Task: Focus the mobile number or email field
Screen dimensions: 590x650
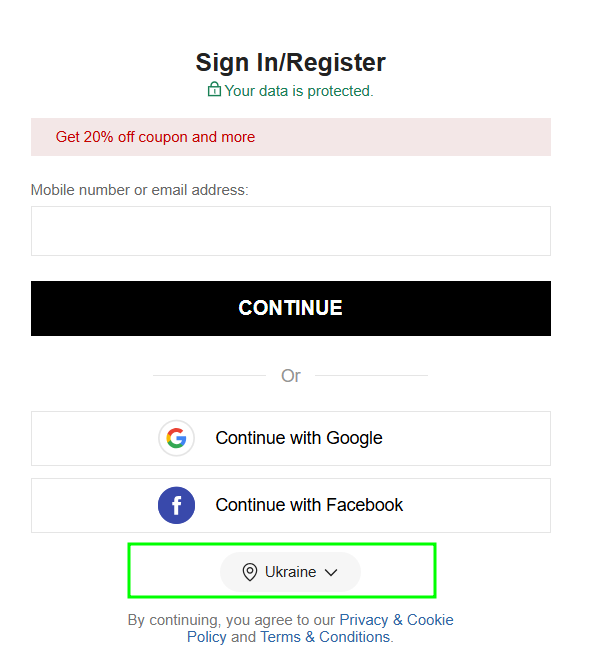Action: (x=291, y=231)
